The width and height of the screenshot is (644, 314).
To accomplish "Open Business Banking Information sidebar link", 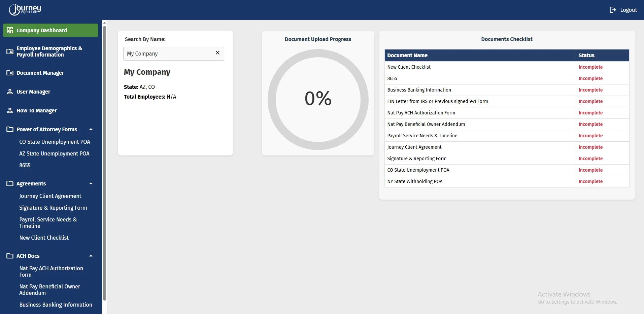I will click(56, 305).
